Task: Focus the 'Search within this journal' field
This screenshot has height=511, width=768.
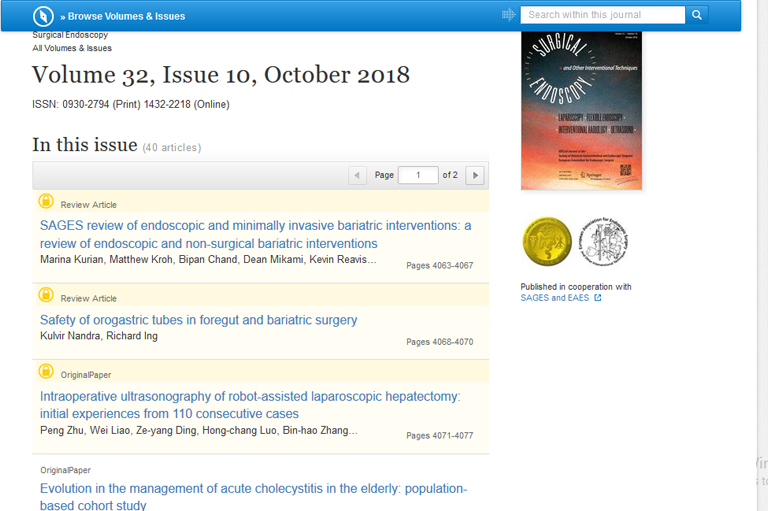Action: 604,15
